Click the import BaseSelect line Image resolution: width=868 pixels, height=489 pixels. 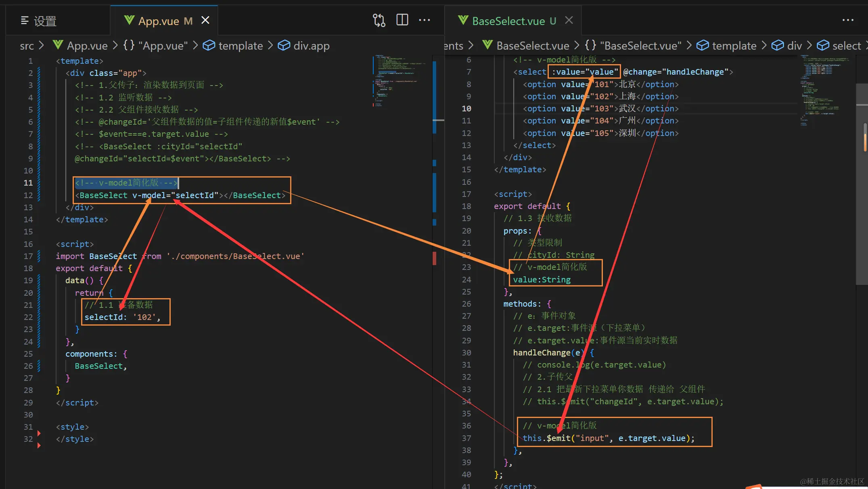[180, 257]
